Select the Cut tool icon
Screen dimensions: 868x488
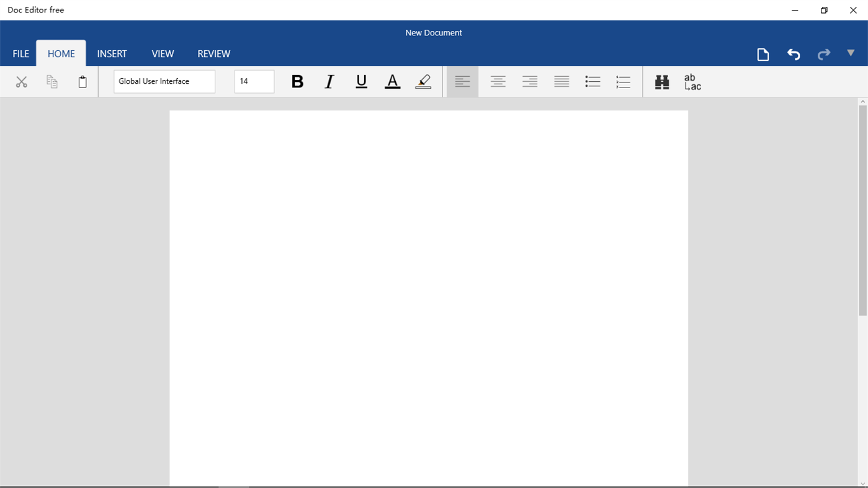click(x=21, y=81)
